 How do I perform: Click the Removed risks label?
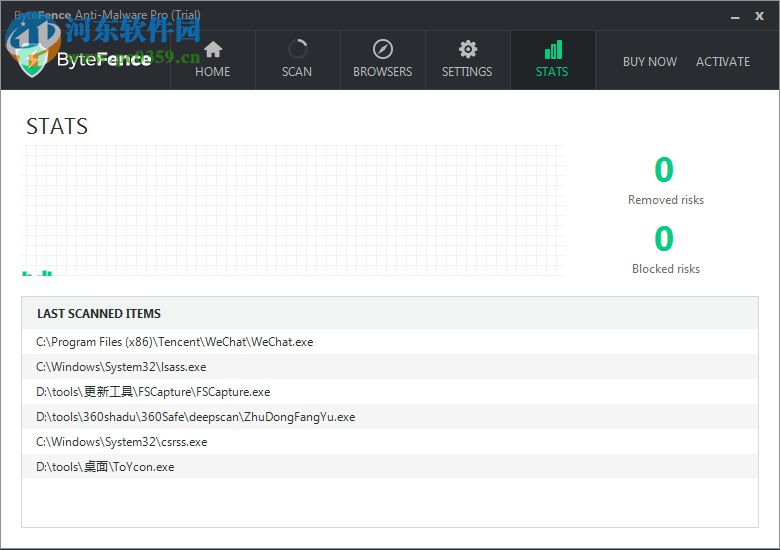coord(666,200)
